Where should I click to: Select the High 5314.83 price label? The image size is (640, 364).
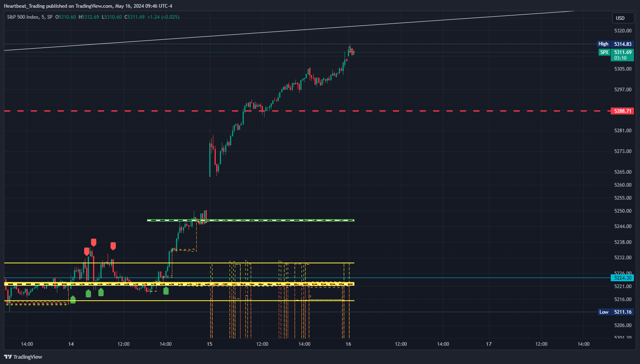(615, 44)
